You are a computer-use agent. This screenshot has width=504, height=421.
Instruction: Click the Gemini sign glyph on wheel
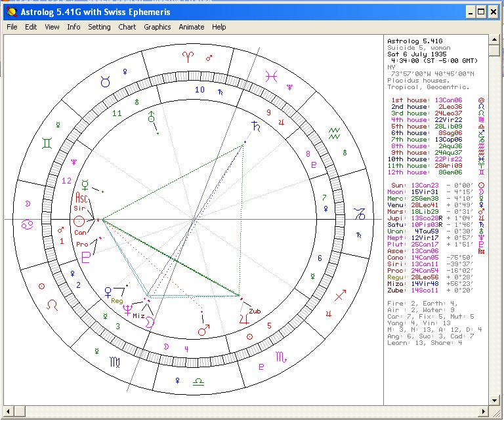47,143
